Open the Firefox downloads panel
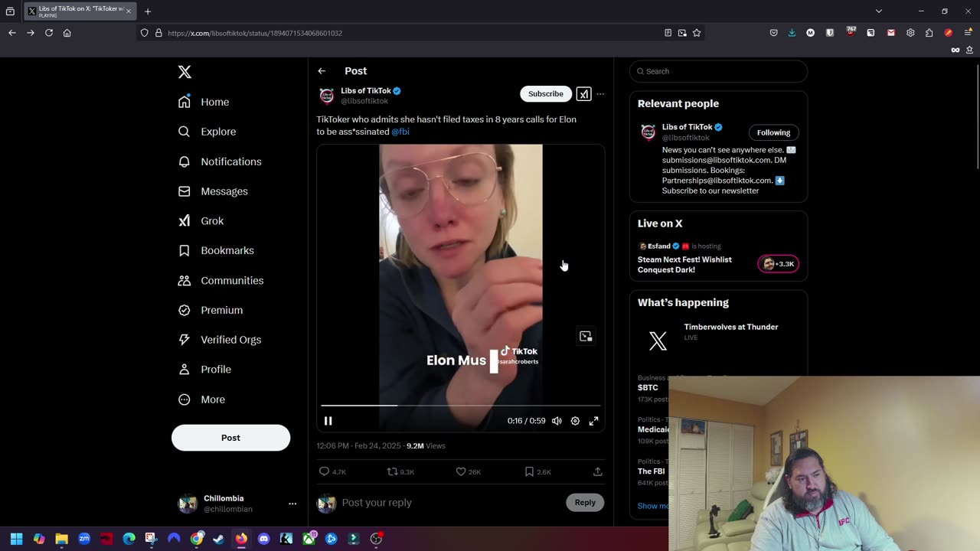Screen dimensions: 980x551 tap(792, 33)
